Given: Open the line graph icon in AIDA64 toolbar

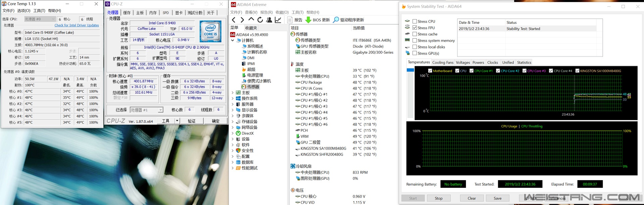Looking at the screenshot, I should coord(278,20).
